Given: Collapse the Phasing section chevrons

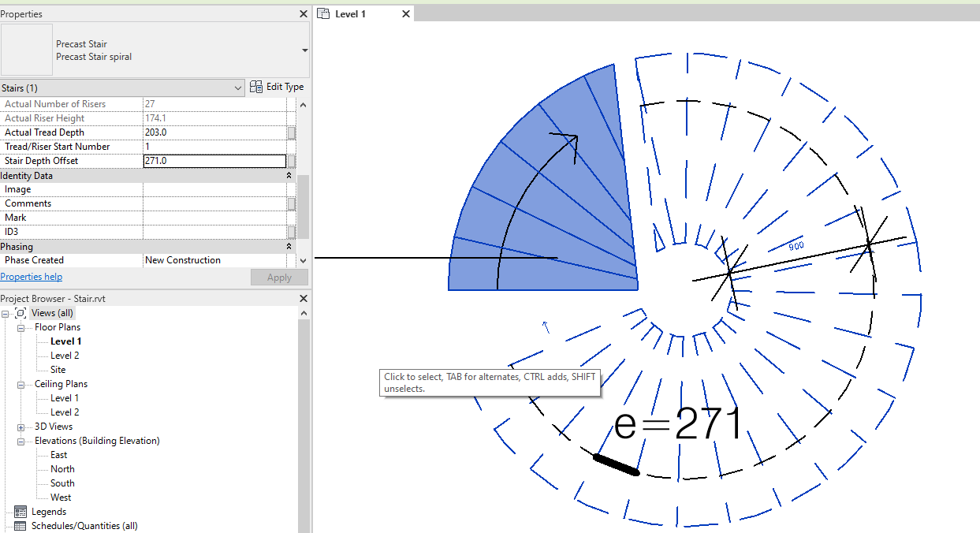Looking at the screenshot, I should (289, 246).
